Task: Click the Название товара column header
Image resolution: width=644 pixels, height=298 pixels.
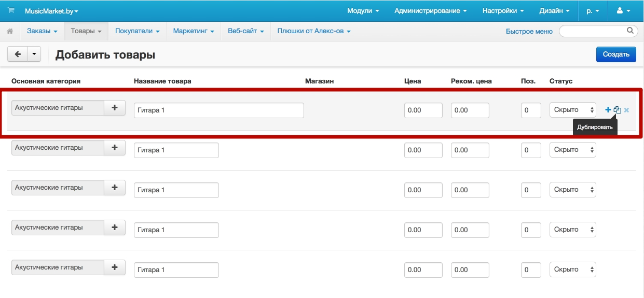Action: 162,81
